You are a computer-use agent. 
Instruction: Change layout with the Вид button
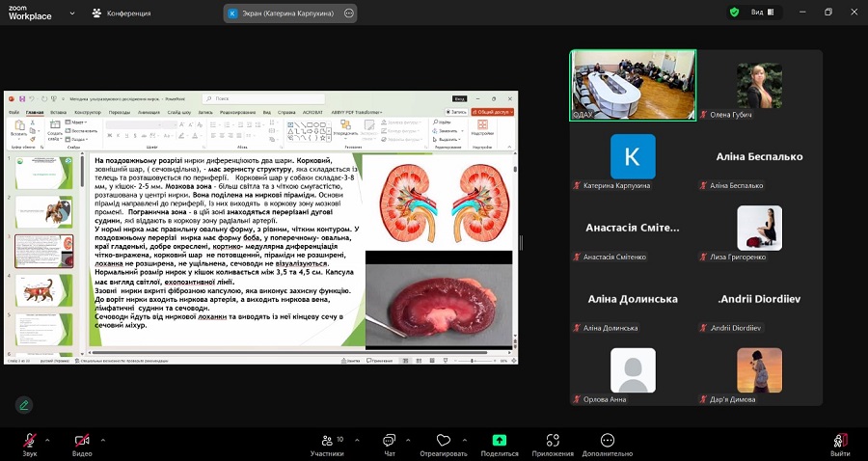(762, 13)
